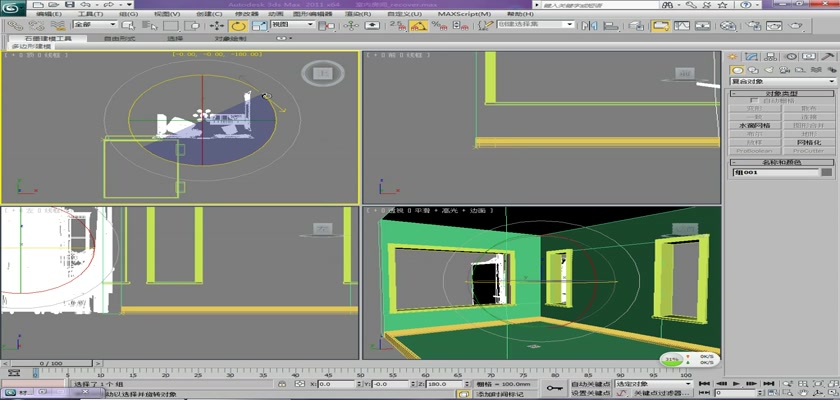Image resolution: width=840 pixels, height=400 pixels.
Task: Click the 网格化 button
Action: 809,142
